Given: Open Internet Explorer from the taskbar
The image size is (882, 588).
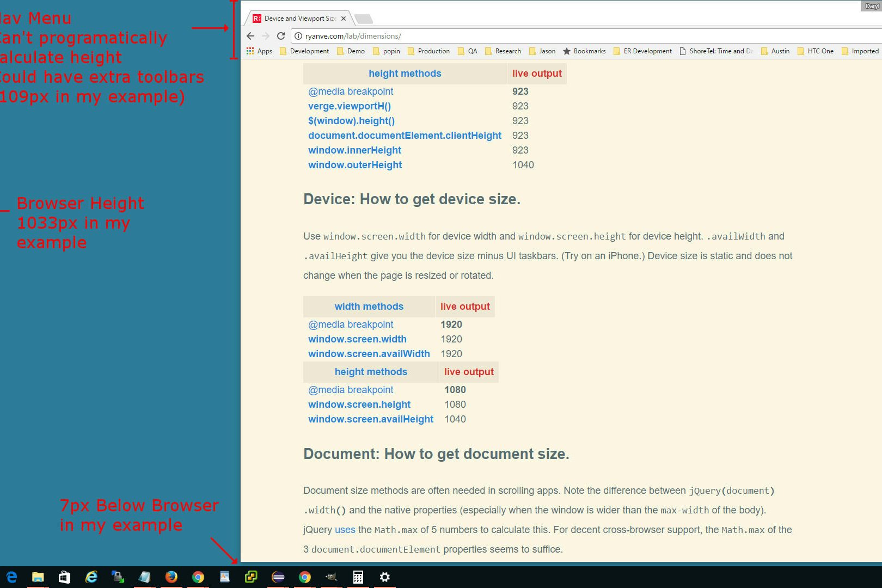Looking at the screenshot, I should point(91,577).
